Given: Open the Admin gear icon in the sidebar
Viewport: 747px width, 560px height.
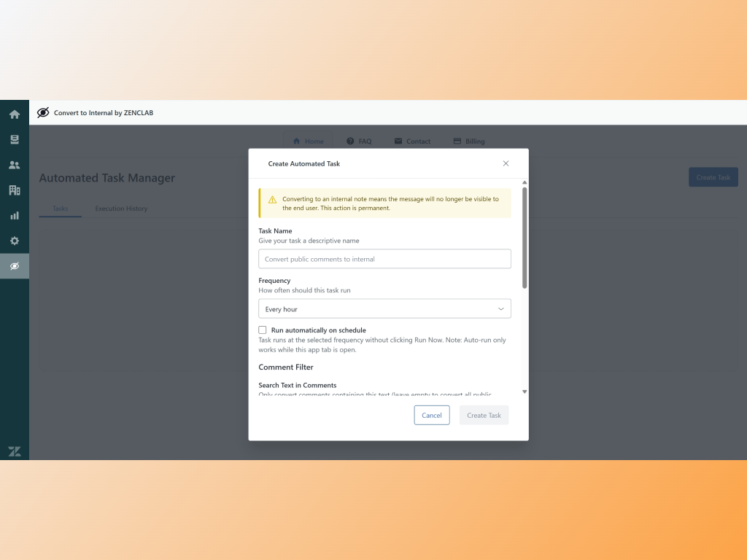Looking at the screenshot, I should 15,241.
